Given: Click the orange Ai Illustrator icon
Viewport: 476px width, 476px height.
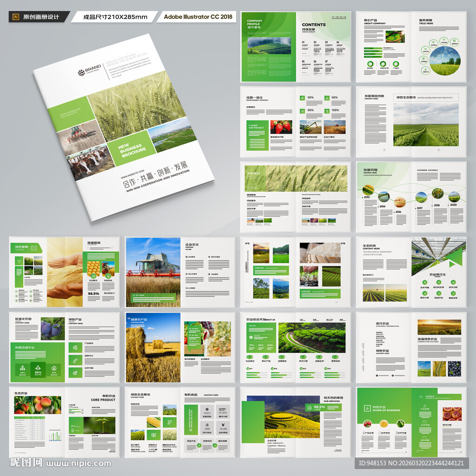Looking at the screenshot, I should [x=16, y=17].
